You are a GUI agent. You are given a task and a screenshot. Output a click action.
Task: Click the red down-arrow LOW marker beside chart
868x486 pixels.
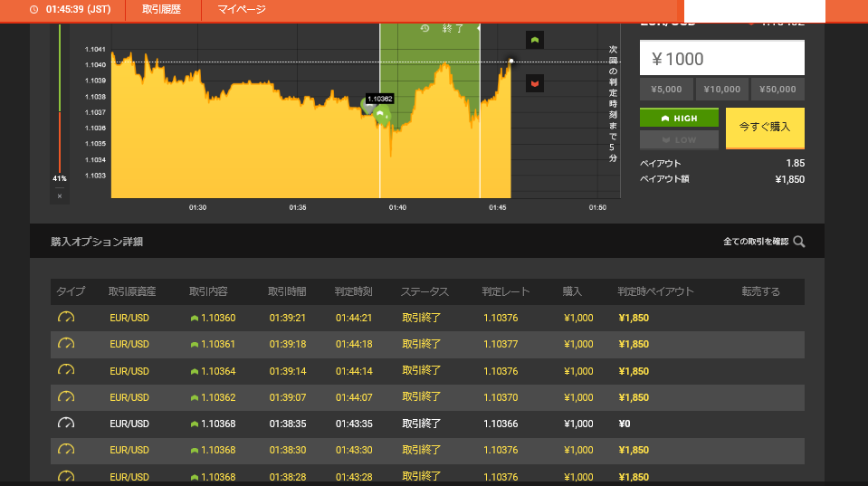point(535,83)
